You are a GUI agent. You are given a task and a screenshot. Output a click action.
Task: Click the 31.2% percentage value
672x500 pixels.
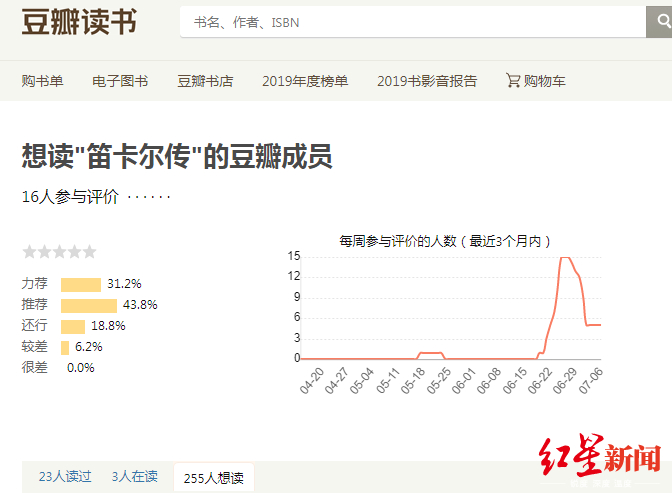(x=124, y=284)
